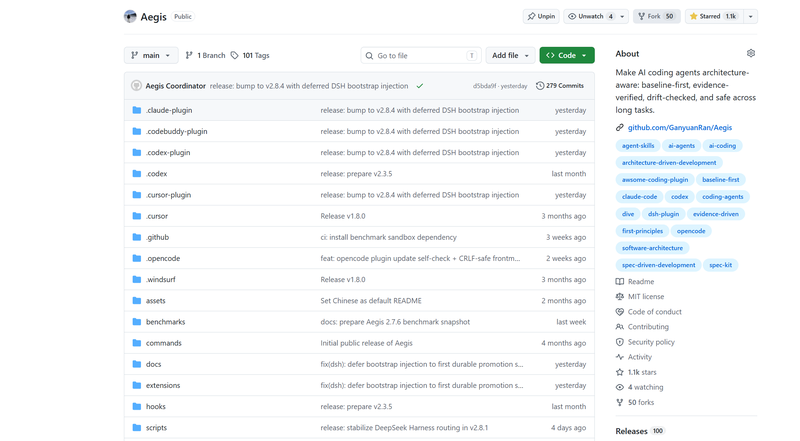Select the opencode topic tag
Screen dimensions: 800x441
coord(691,231)
